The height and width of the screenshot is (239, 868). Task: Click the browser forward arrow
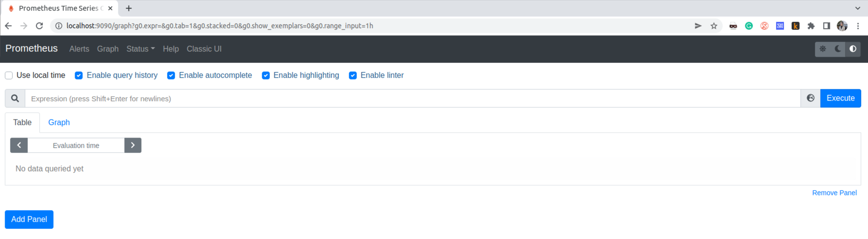[x=24, y=26]
